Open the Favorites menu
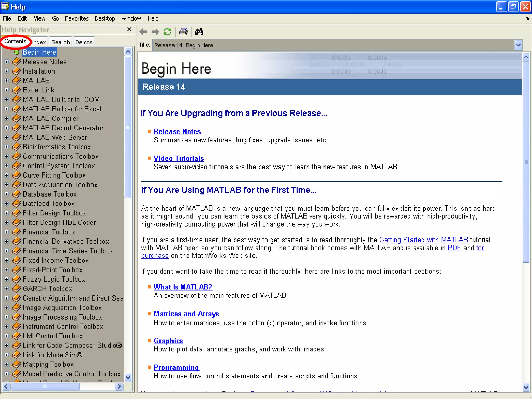 [x=77, y=18]
